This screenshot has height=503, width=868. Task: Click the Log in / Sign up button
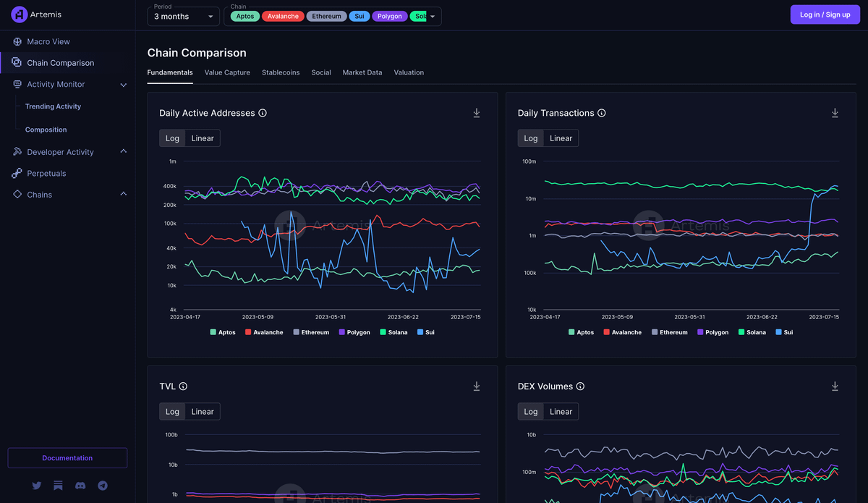point(825,14)
